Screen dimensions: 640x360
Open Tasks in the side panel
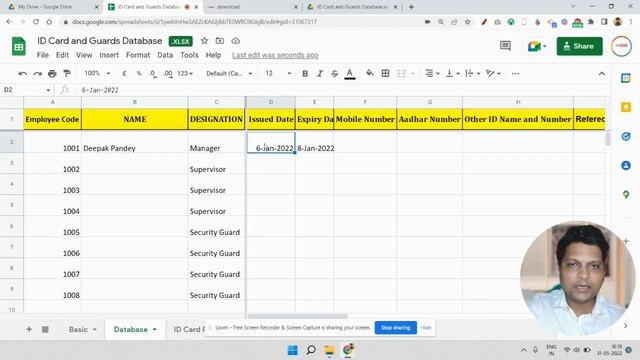coord(626,136)
